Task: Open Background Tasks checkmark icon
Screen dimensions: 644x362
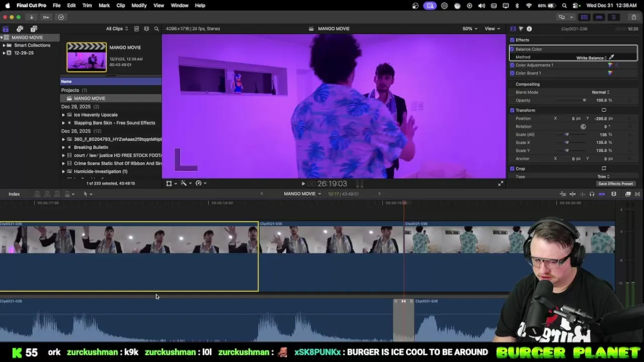Action: 61,17
